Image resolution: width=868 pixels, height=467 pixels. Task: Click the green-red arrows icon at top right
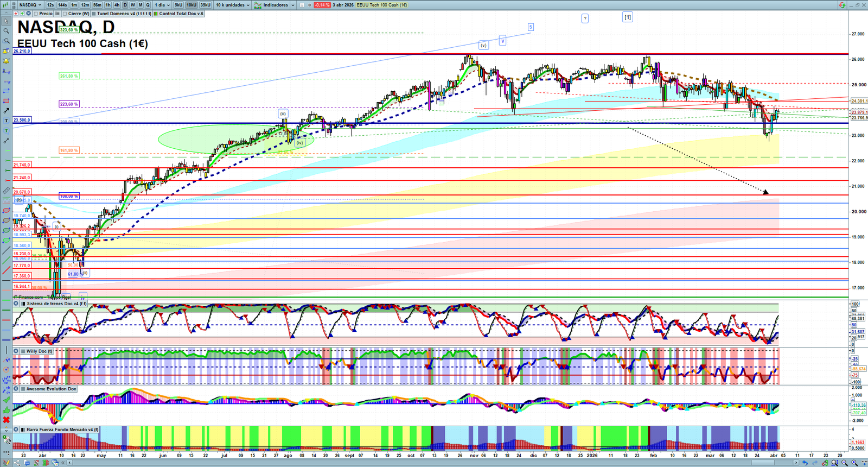tap(842, 5)
